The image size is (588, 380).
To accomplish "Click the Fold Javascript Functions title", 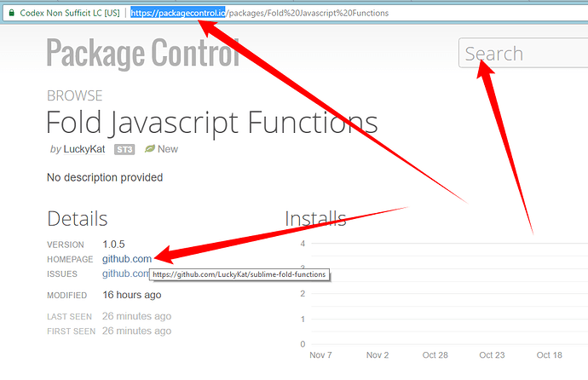I will pos(211,122).
